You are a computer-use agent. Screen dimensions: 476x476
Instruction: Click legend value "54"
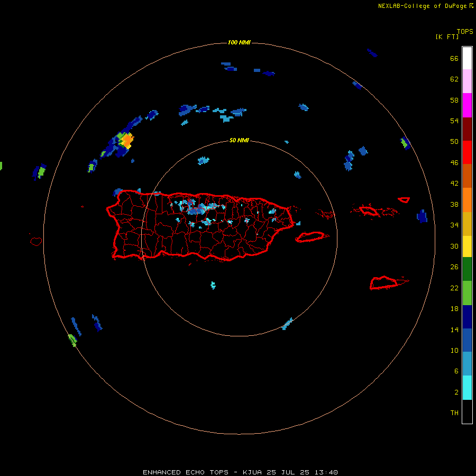[x=454, y=121]
